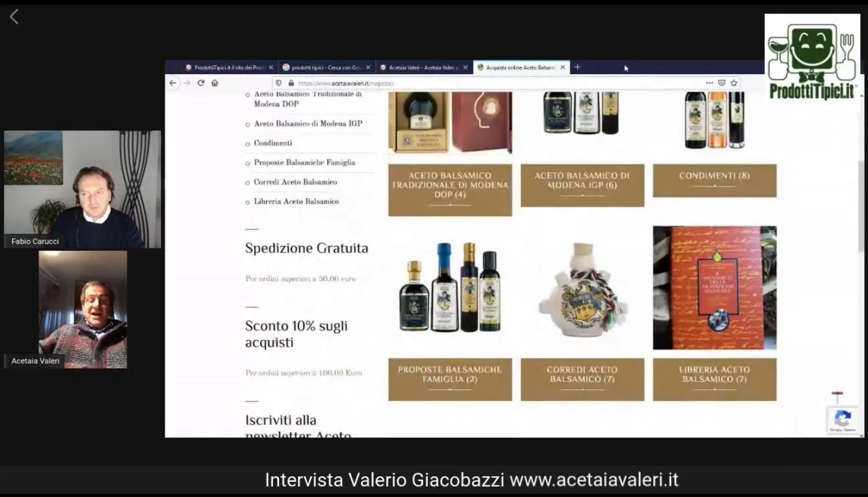Click 'Libreria Aceto Balsamico (7)' button
Image resolution: width=868 pixels, height=497 pixels.
coord(714,379)
